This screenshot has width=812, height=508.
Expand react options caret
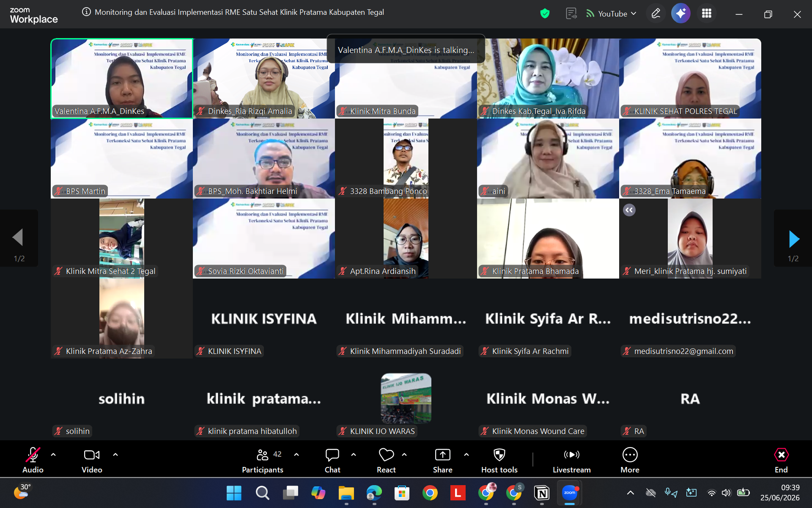click(404, 455)
